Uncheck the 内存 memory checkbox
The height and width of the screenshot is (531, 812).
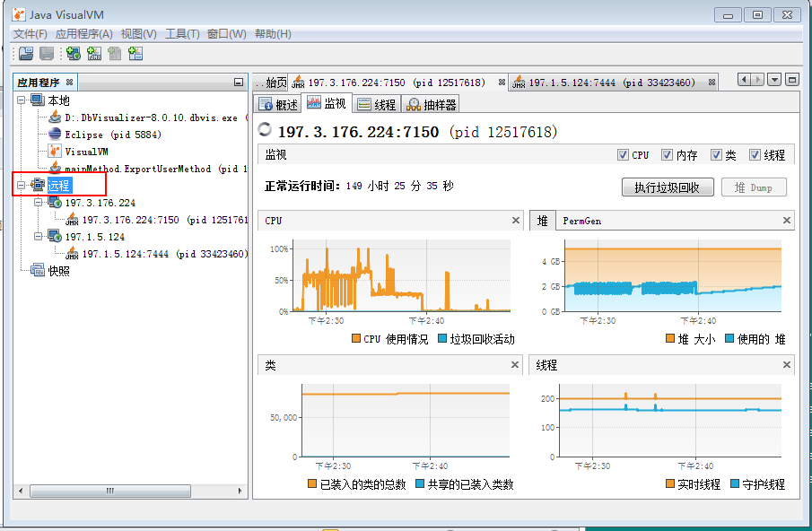point(667,155)
